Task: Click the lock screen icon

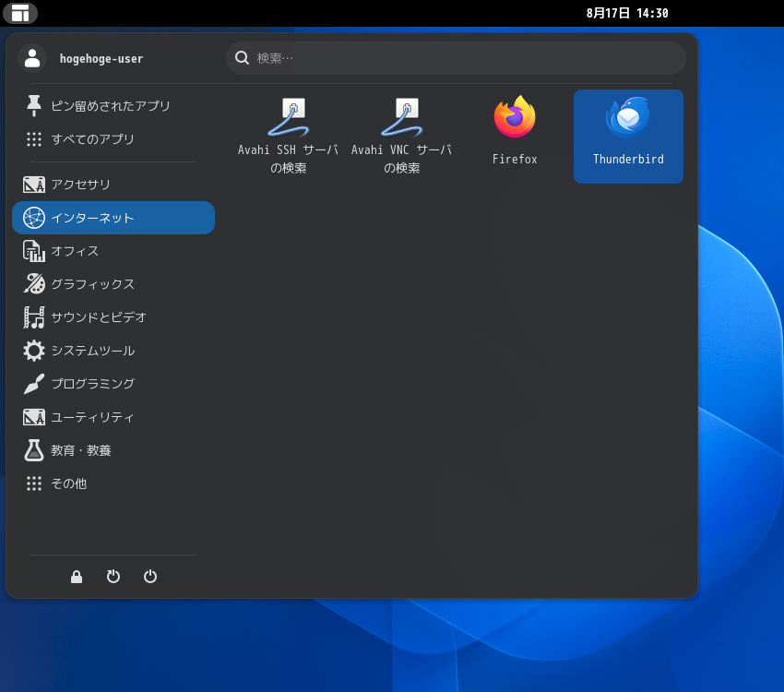Action: click(x=76, y=577)
